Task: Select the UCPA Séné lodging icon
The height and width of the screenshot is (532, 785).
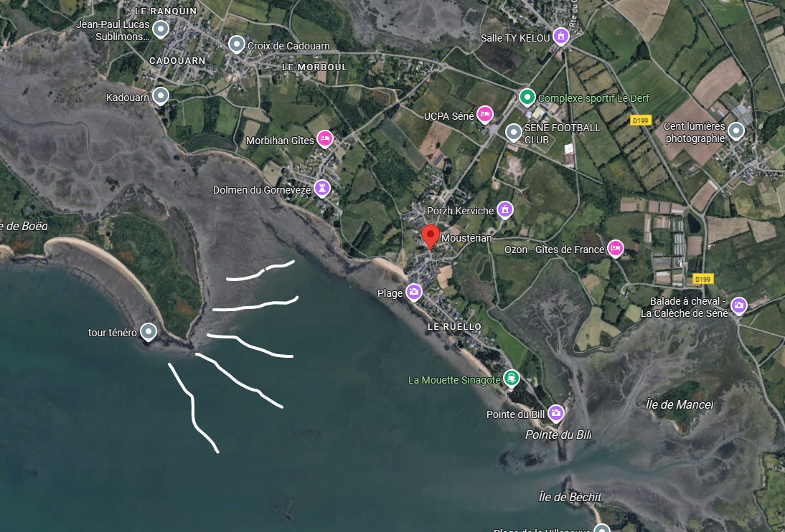Action: (x=484, y=115)
